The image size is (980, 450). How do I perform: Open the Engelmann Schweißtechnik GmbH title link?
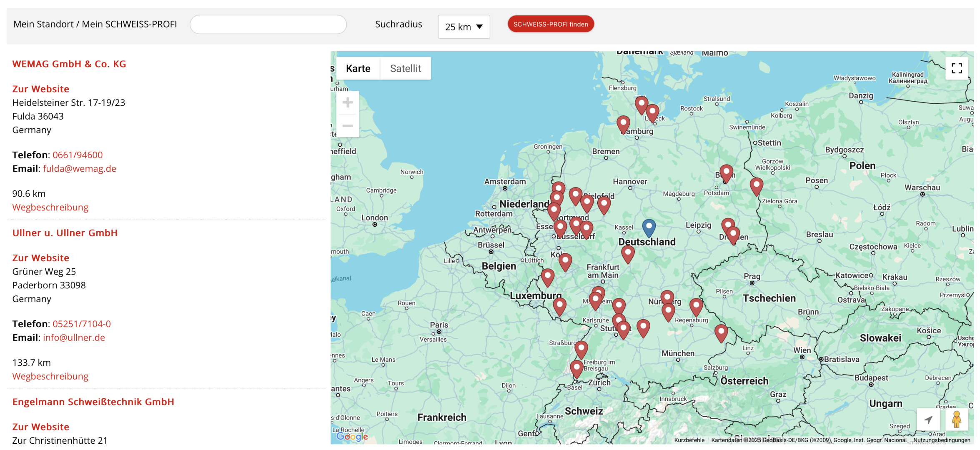click(93, 402)
